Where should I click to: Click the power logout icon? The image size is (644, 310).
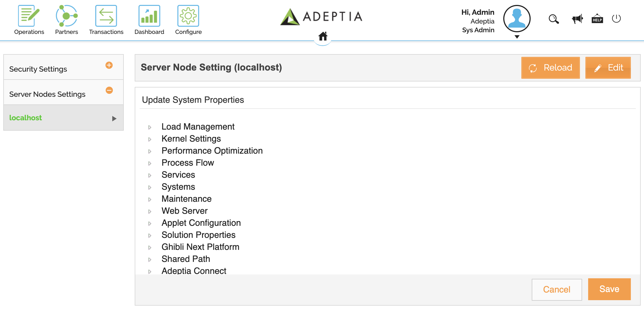pyautogui.click(x=616, y=19)
